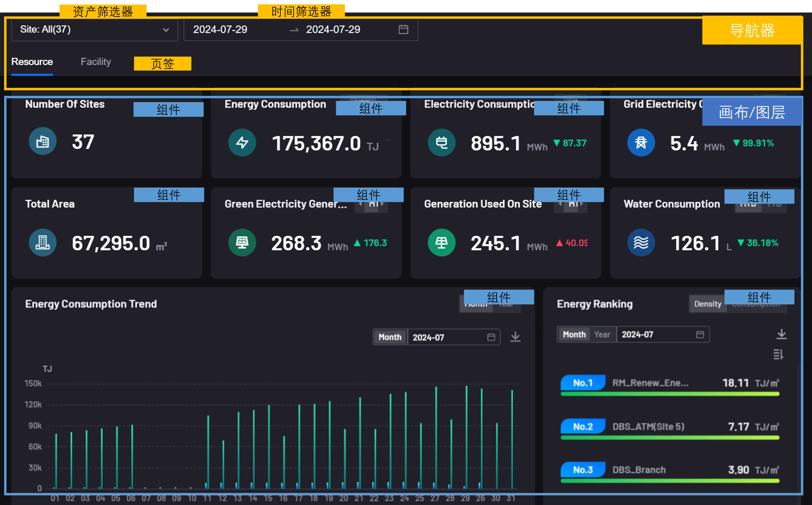The height and width of the screenshot is (505, 812).
Task: Download the Energy Ranking data
Action: click(x=782, y=334)
